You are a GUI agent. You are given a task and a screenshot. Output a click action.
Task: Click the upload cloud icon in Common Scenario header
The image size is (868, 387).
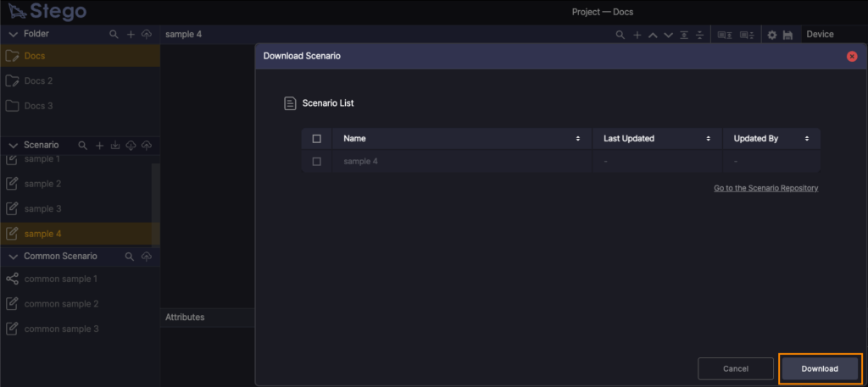tap(147, 257)
